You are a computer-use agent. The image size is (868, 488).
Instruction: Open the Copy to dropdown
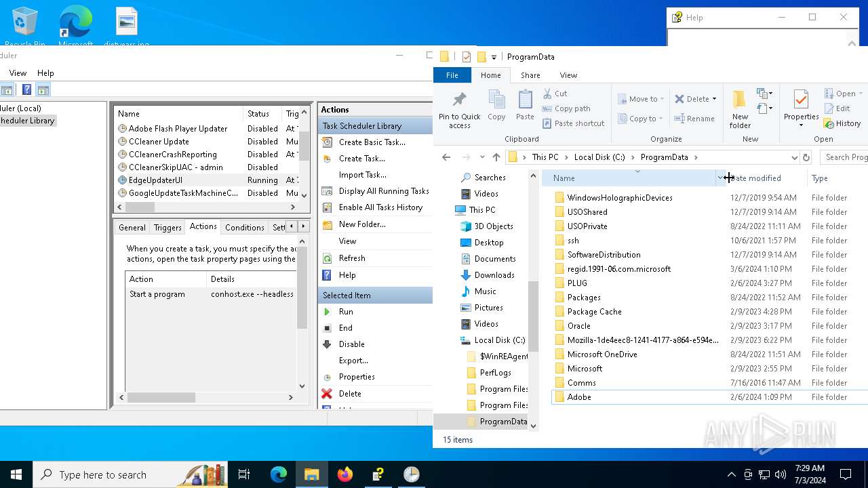(641, 119)
